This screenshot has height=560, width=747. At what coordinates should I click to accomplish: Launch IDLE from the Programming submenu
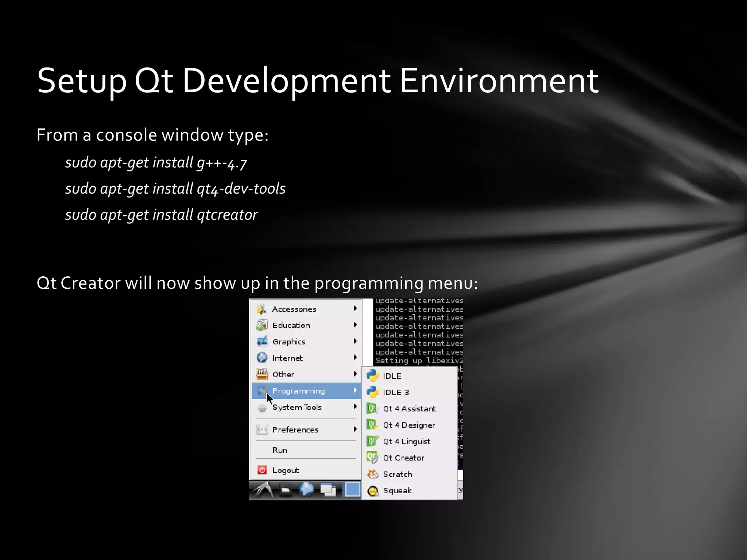tap(410, 376)
